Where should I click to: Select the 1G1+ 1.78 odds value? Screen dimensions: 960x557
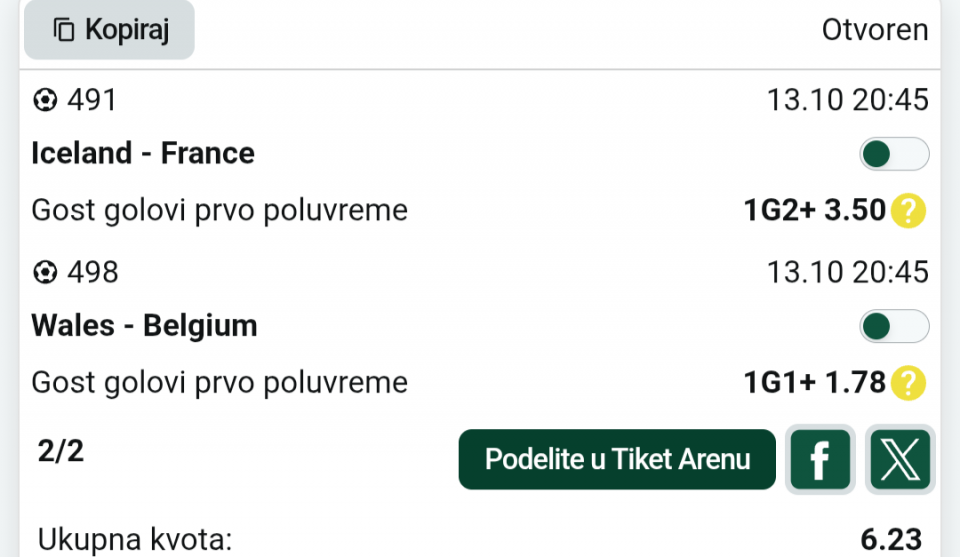tap(814, 383)
